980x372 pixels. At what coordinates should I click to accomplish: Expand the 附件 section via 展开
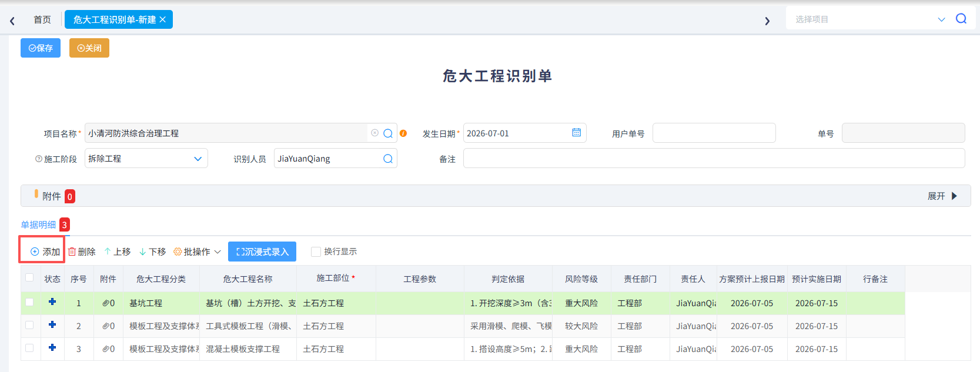(x=942, y=196)
